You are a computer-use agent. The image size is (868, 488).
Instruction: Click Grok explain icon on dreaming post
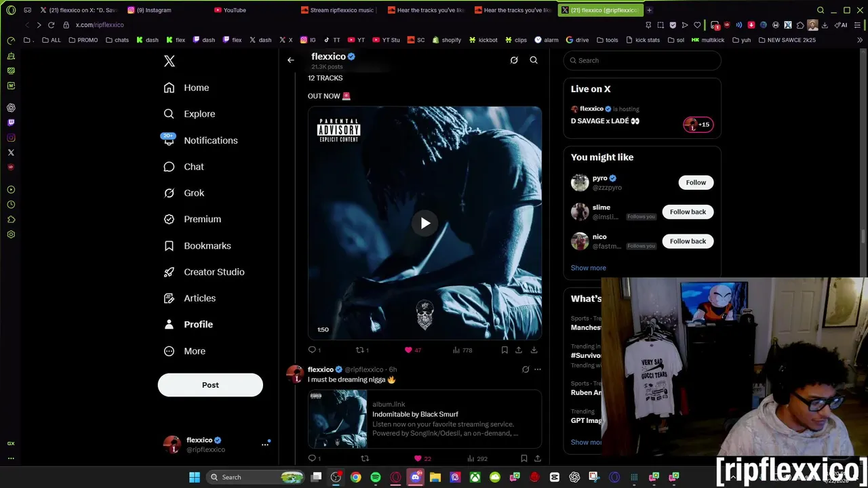[526, 369]
